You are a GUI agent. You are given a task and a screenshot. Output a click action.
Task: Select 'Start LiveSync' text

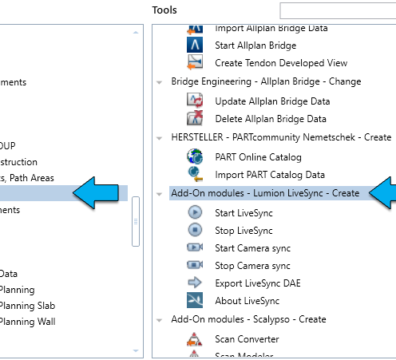(x=244, y=213)
